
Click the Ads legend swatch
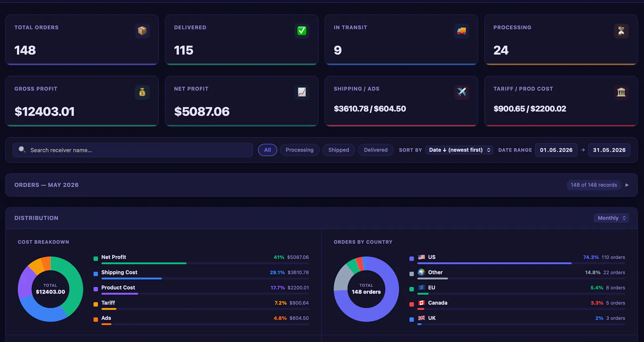coord(96,320)
